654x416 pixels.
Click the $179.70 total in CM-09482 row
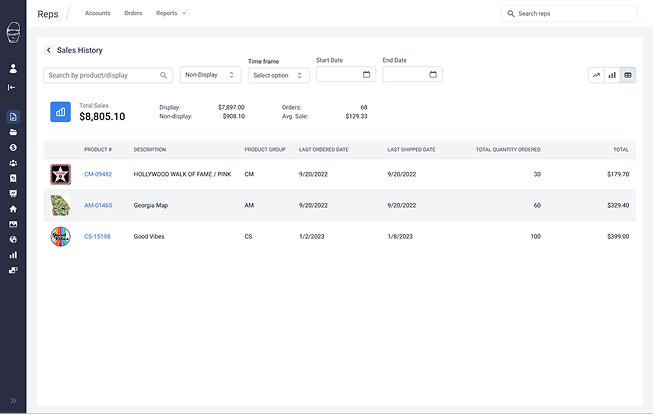pos(618,174)
